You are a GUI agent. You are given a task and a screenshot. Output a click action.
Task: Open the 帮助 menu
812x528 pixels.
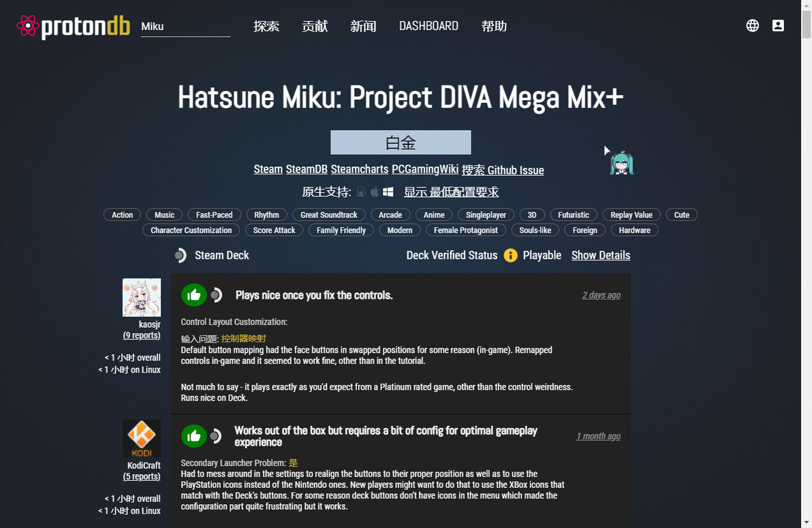point(494,26)
